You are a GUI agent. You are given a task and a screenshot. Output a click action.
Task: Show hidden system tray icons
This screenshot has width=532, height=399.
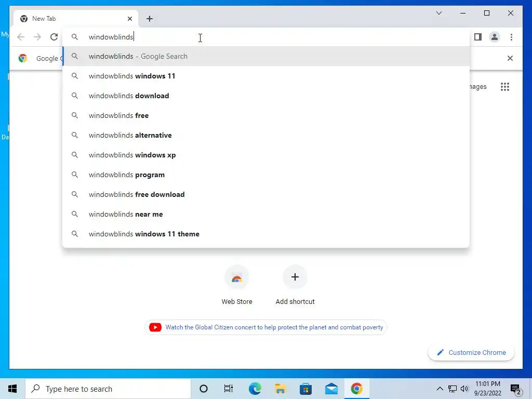tap(440, 389)
